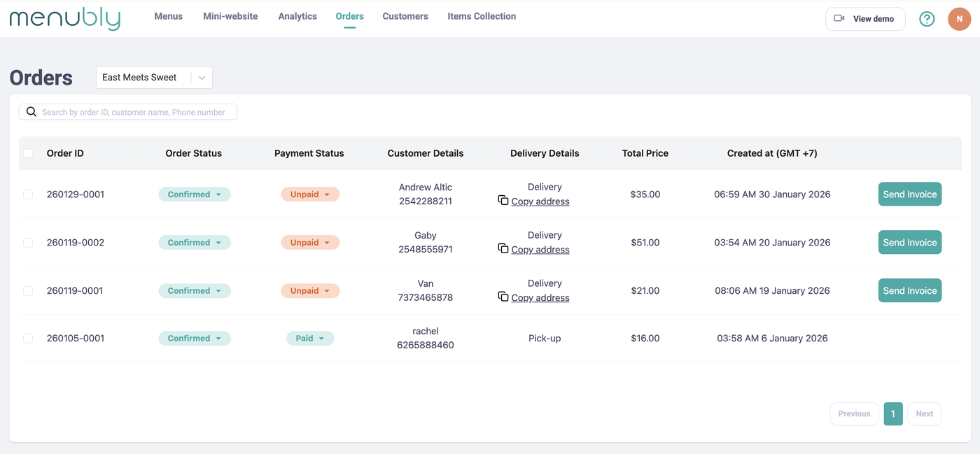Go to the Customers tab
Viewport: 980px width, 454px height.
click(405, 16)
